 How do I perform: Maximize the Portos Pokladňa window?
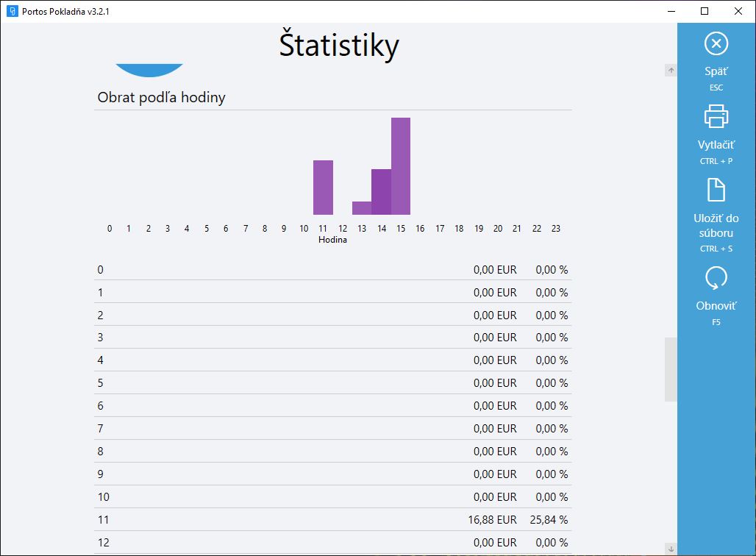tap(705, 11)
